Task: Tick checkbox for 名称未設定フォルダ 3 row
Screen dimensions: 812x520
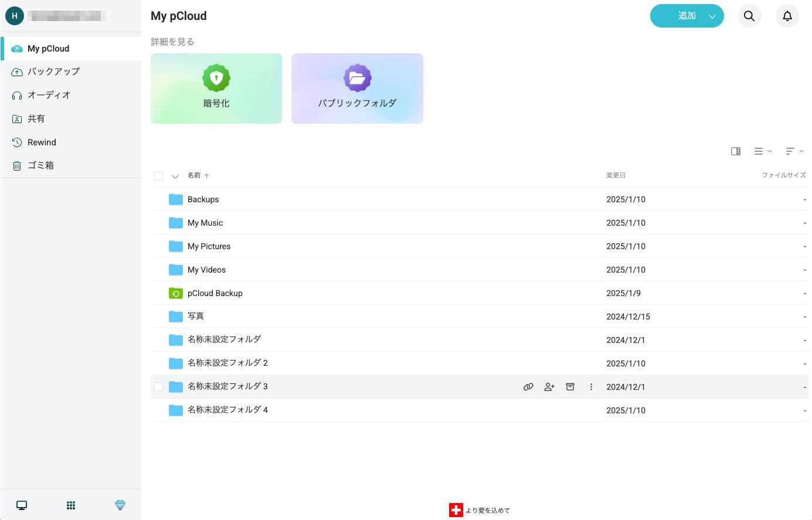Action: click(158, 387)
